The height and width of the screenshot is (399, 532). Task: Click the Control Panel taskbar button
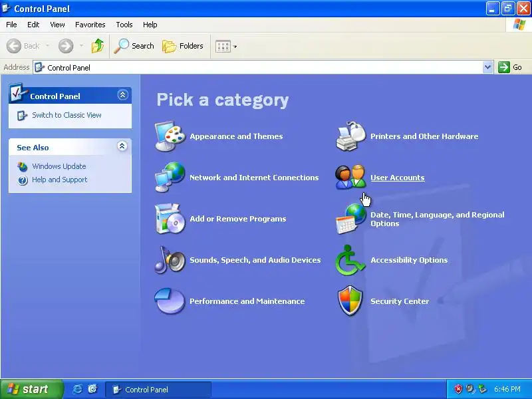pyautogui.click(x=158, y=390)
